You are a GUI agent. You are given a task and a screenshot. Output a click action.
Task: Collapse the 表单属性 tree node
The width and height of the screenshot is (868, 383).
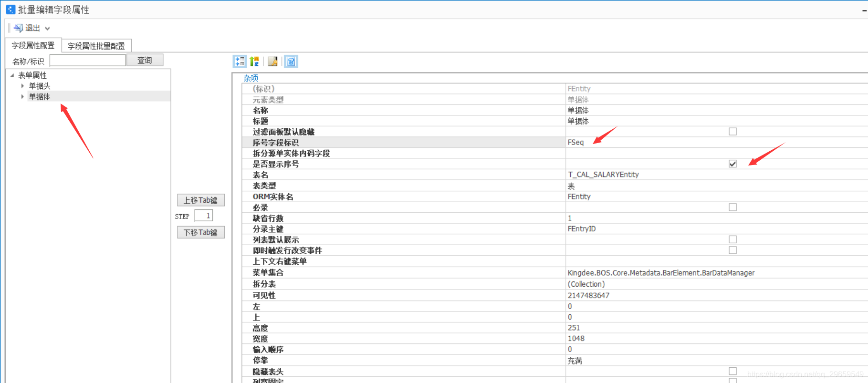point(12,75)
